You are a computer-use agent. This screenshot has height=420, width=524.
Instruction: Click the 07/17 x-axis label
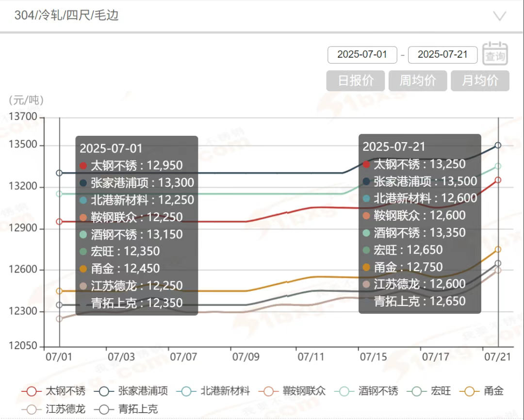436,357
